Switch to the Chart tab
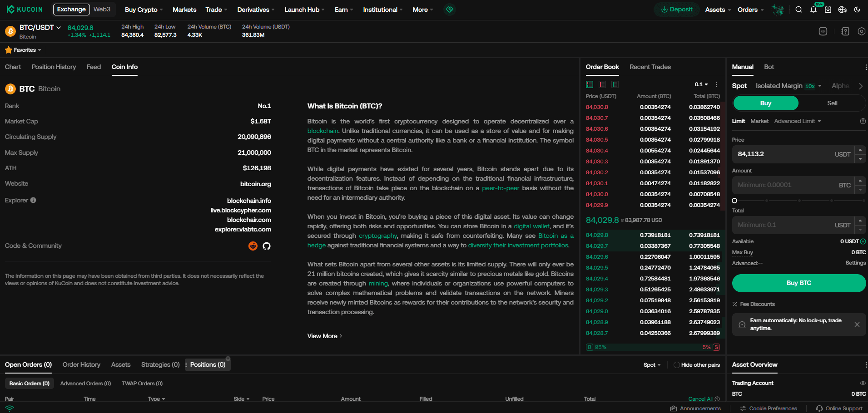 tap(13, 67)
